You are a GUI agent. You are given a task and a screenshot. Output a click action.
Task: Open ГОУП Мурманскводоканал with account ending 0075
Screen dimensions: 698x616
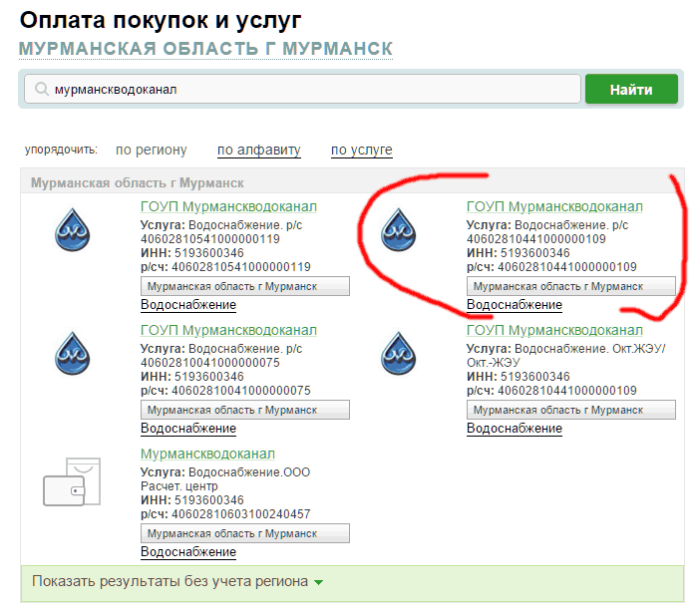pos(228,330)
